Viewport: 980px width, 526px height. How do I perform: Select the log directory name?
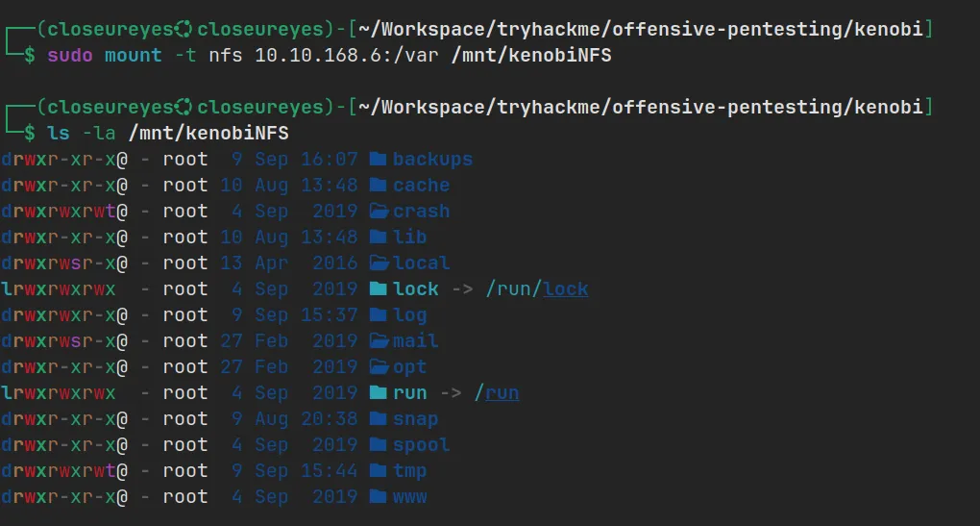[409, 315]
